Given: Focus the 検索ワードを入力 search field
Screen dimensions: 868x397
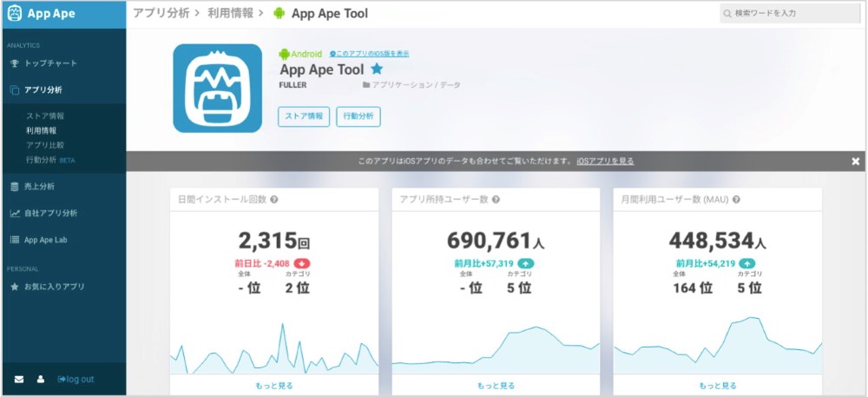Looking at the screenshot, I should pos(790,13).
